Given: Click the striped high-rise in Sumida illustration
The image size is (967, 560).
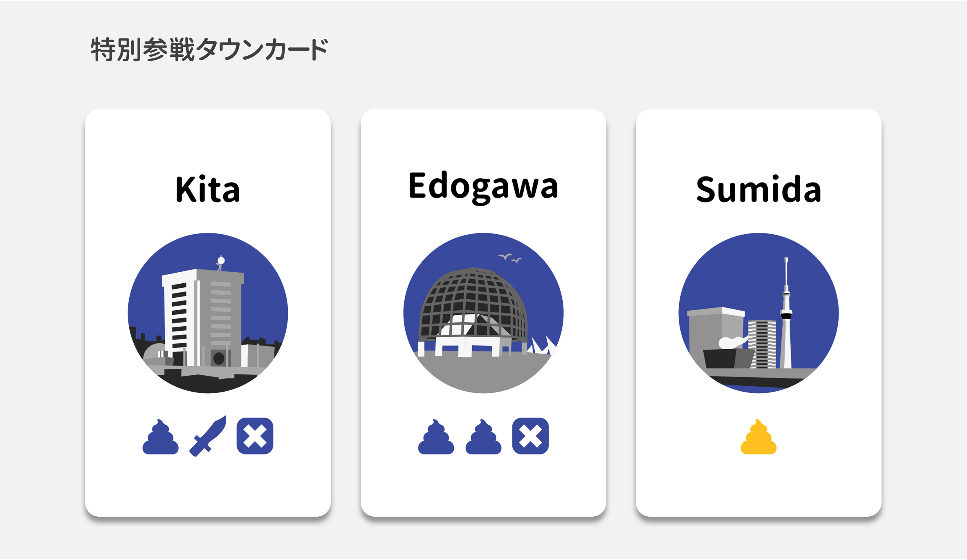Looking at the screenshot, I should (762, 343).
